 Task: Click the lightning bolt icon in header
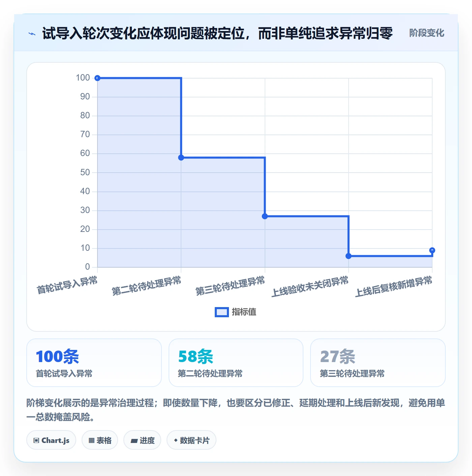pyautogui.click(x=32, y=34)
